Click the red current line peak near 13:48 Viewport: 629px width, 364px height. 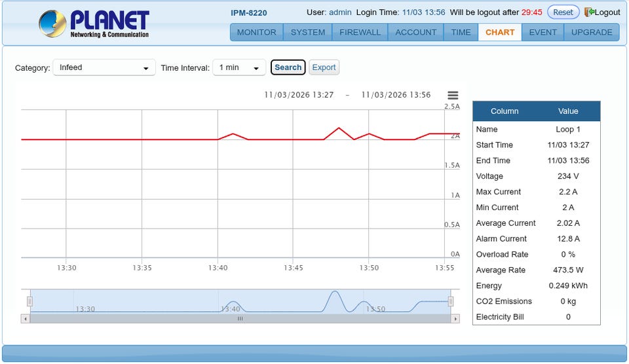click(x=339, y=128)
